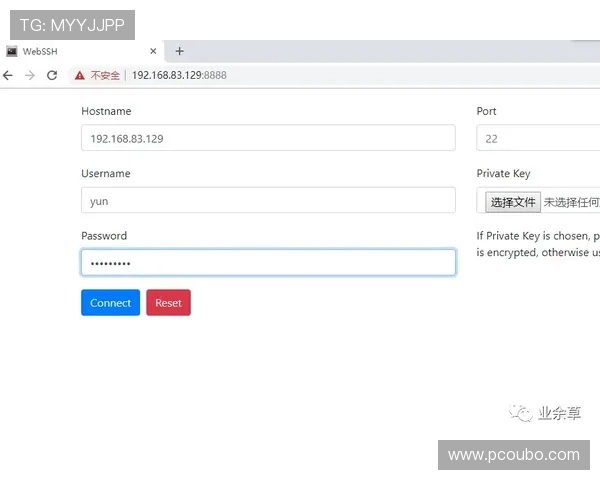The width and height of the screenshot is (600, 480).
Task: Open a new tab with the plus icon
Action: tap(180, 51)
